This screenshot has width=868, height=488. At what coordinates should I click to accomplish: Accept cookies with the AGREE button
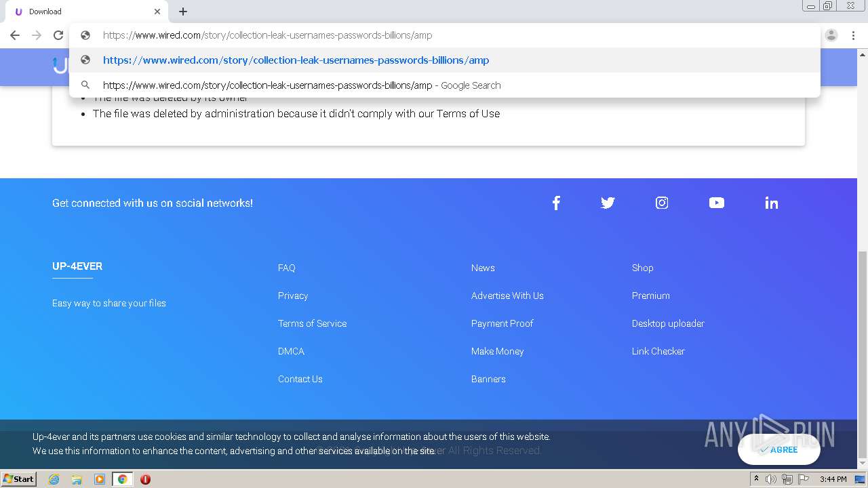coord(778,449)
